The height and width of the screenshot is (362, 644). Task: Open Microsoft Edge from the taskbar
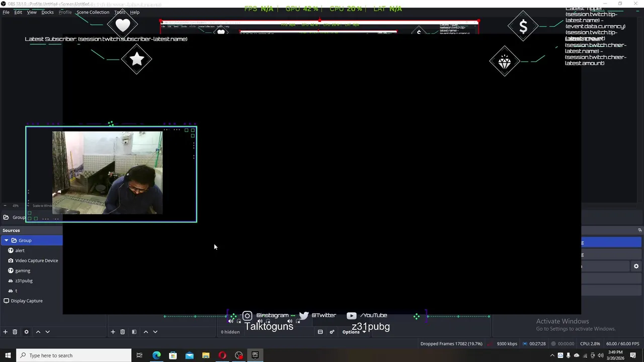156,355
